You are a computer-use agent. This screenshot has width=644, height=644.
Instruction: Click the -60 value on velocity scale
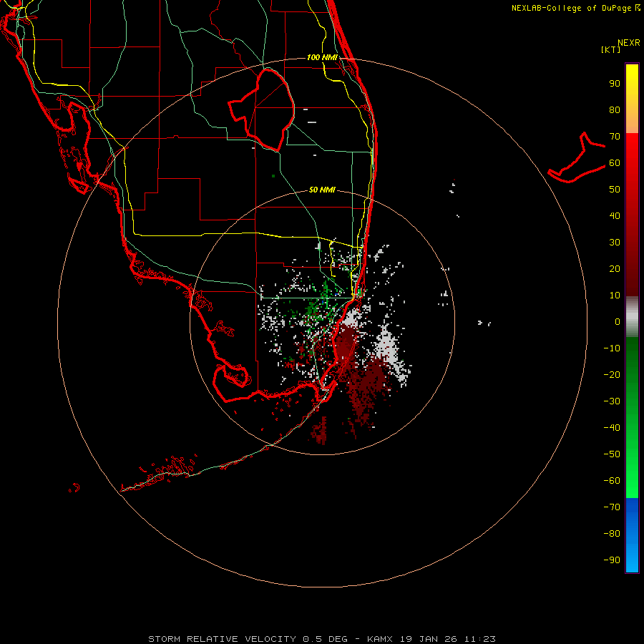[612, 481]
